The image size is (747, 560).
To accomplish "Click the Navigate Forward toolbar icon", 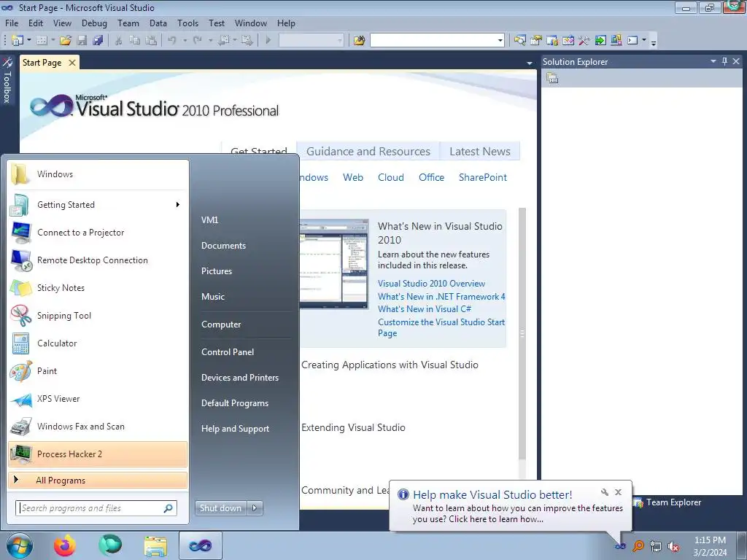I will [247, 41].
